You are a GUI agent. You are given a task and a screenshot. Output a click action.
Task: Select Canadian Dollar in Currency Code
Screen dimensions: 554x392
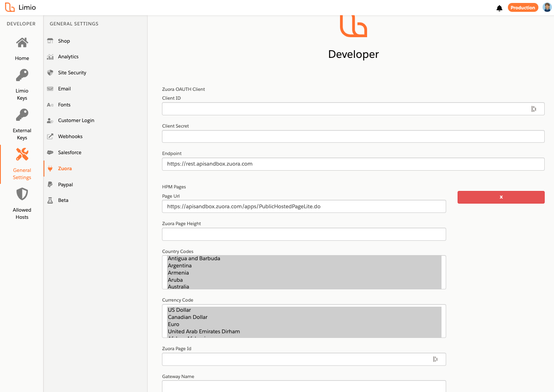(x=304, y=317)
